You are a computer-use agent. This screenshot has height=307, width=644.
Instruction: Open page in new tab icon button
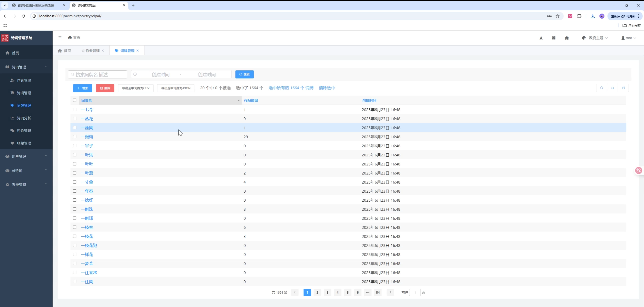(x=623, y=88)
